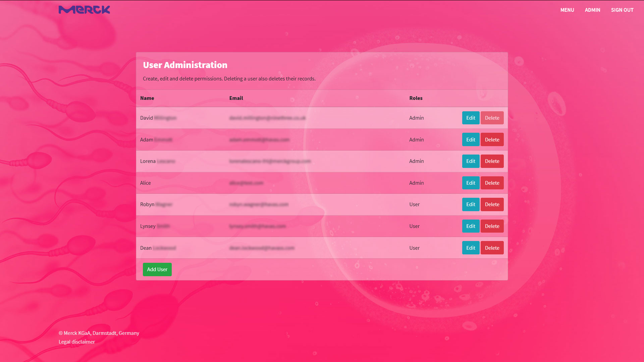Click SIGN OUT to log out

(622, 10)
